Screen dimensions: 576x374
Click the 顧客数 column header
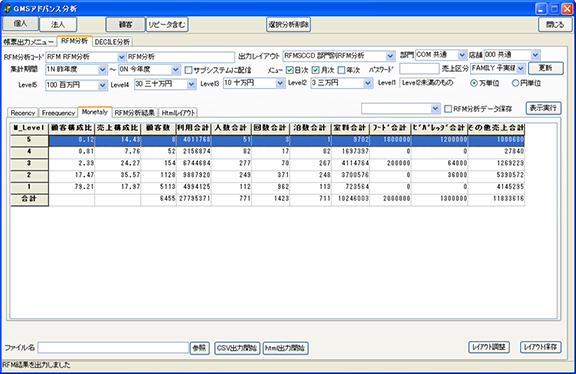158,128
